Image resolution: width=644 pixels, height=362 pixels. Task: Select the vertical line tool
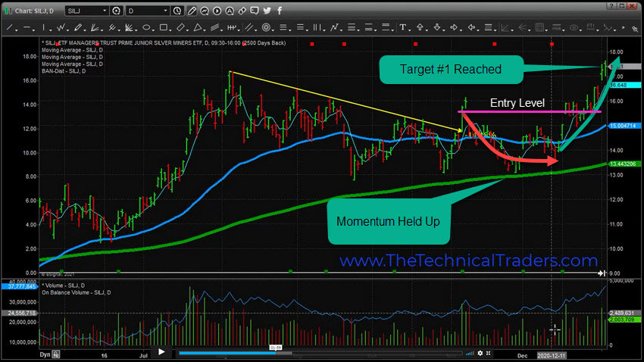[x=43, y=28]
